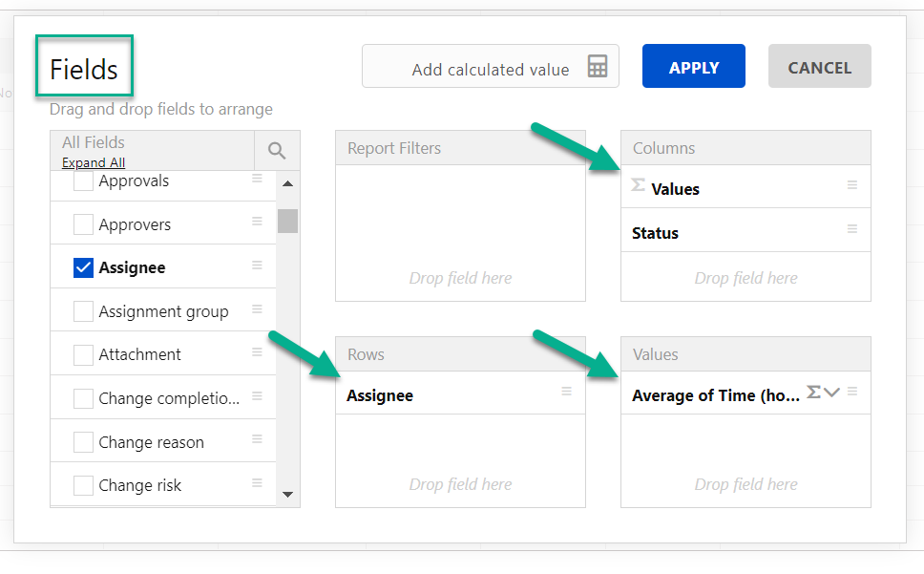
Task: Select the Status item in Columns
Action: [x=656, y=233]
